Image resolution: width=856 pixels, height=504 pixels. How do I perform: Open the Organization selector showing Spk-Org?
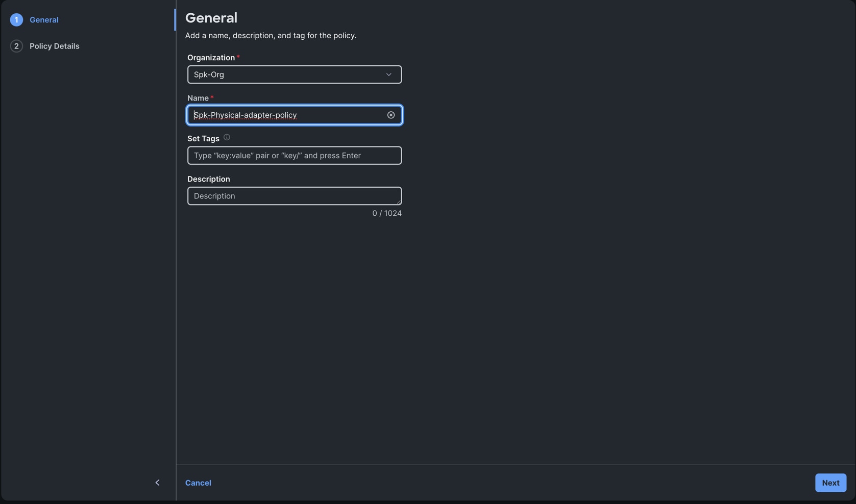click(294, 74)
